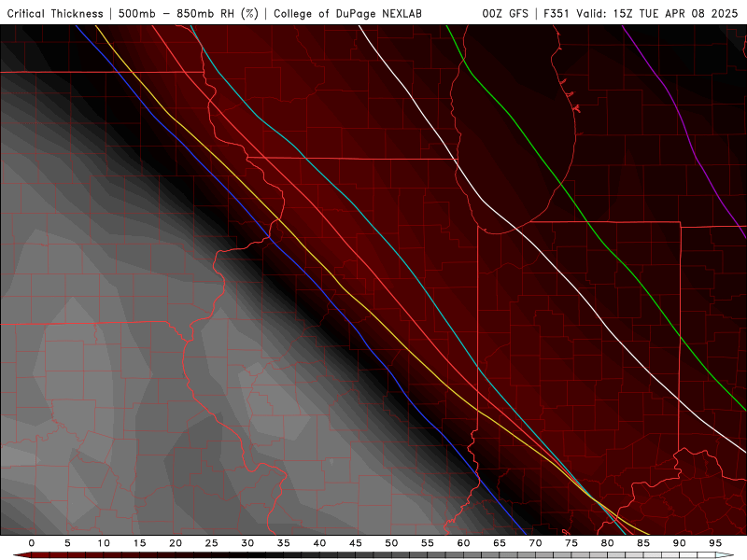Image resolution: width=747 pixels, height=560 pixels.
Task: Click colorbar label "60"
Action: pos(463,543)
